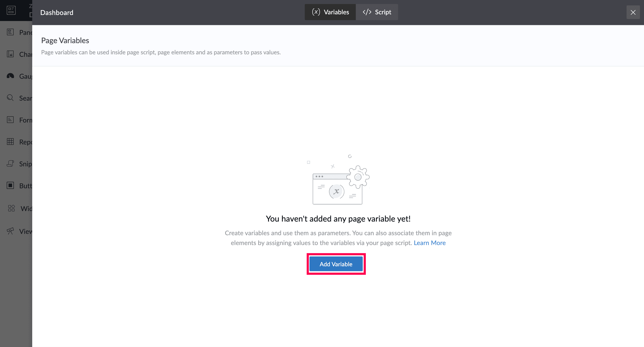Close the Dashboard variables dialog

pos(633,12)
